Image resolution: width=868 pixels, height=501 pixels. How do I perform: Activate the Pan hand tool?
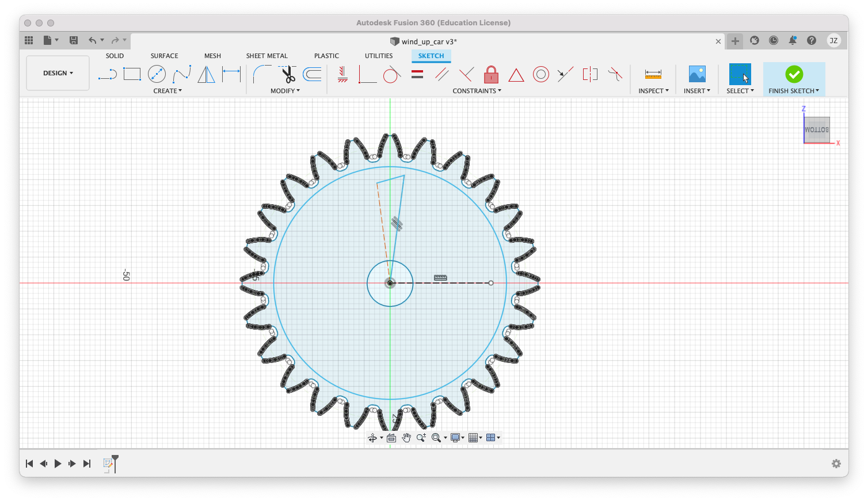[x=406, y=438]
